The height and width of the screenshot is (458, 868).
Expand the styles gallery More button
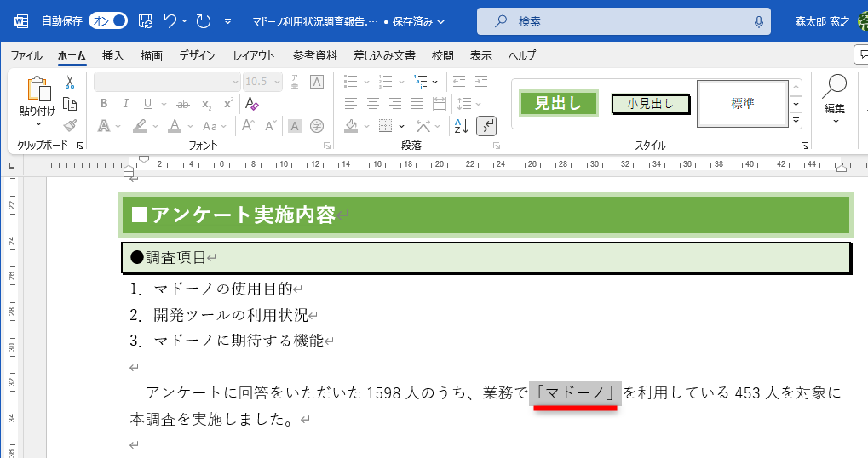796,119
